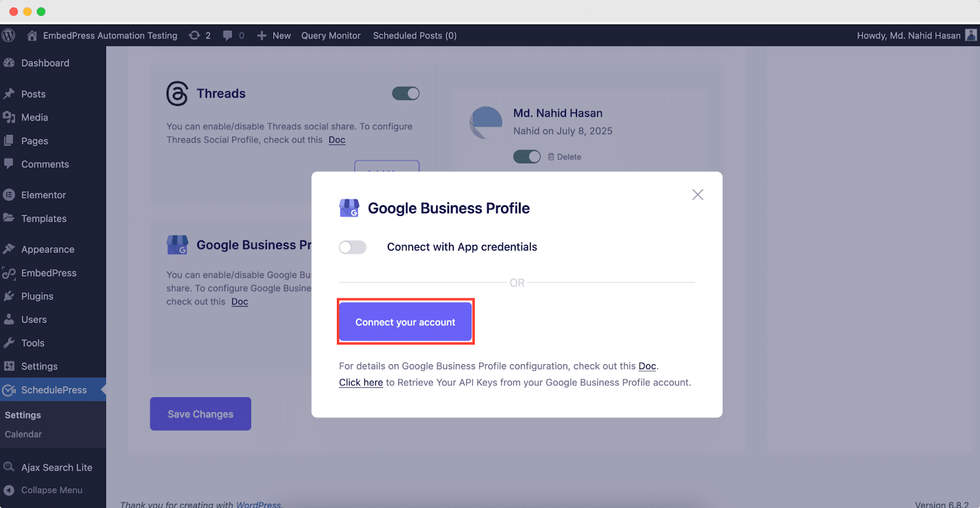Go to Calendar under SchedulePress

coord(23,434)
